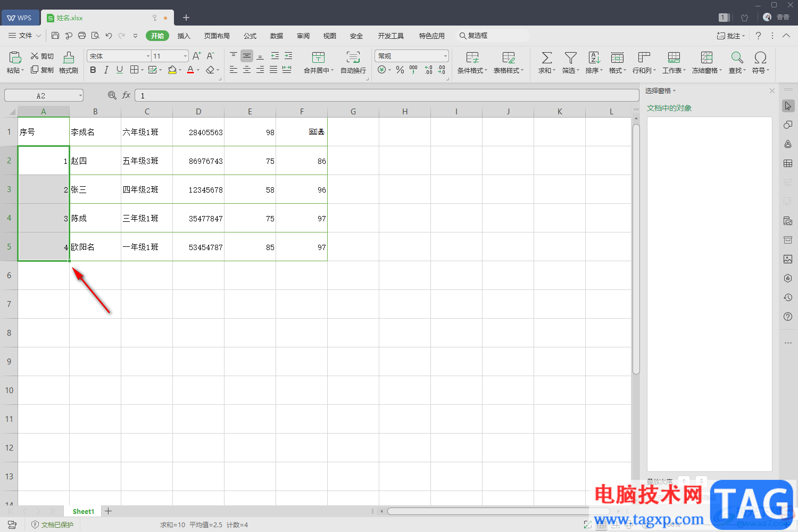Open the 插入 ribbon tab
The width and height of the screenshot is (798, 532).
coord(184,36)
